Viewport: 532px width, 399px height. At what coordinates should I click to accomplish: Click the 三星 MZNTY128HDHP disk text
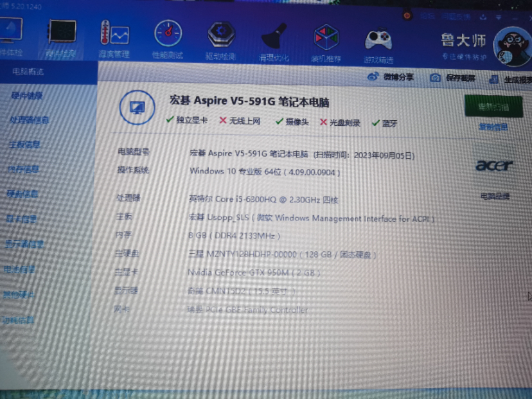pos(282,254)
